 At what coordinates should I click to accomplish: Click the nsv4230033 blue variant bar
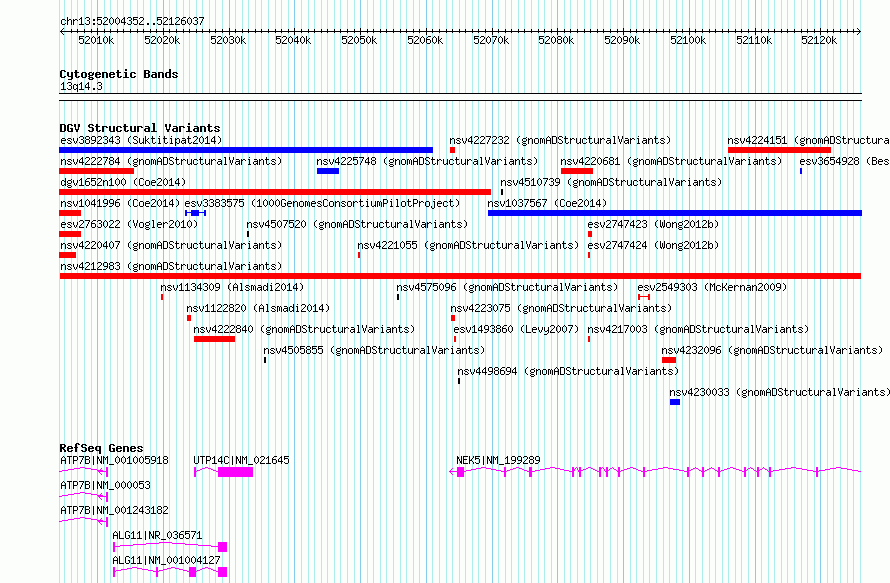coord(675,402)
